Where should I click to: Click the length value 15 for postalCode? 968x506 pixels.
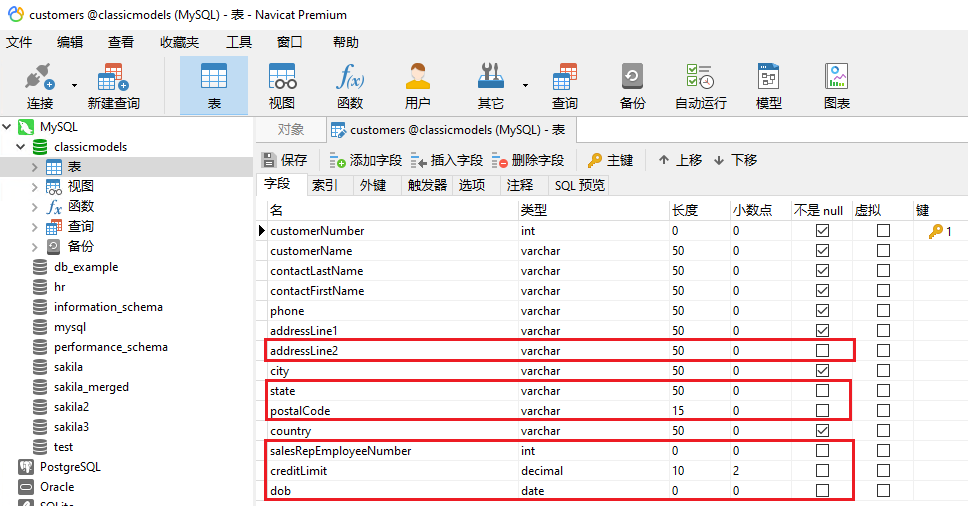pos(678,411)
